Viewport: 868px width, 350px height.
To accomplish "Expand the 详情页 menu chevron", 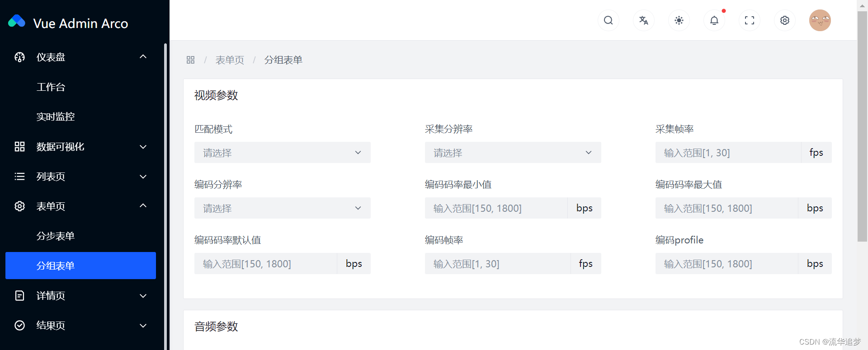I will 143,296.
